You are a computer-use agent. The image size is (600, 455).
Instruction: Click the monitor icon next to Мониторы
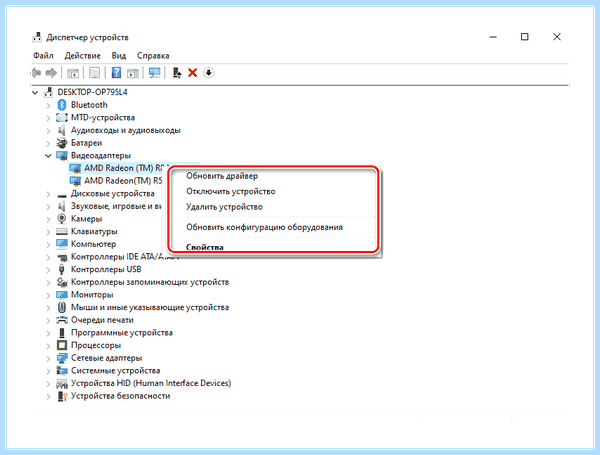[62, 295]
